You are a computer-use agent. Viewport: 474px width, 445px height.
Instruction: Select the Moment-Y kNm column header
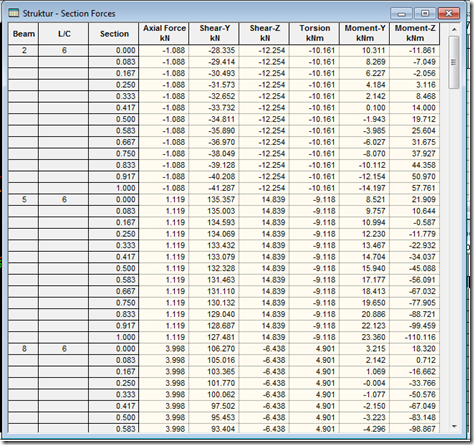(365, 33)
